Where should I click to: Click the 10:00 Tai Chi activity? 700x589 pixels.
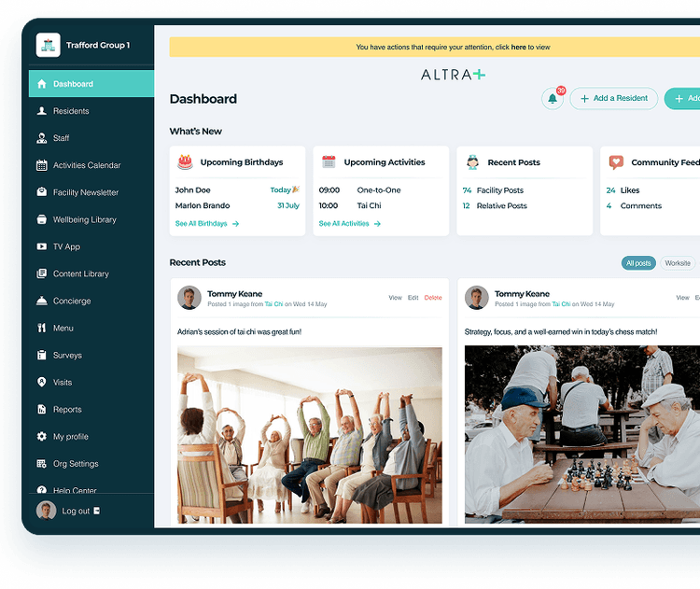[350, 205]
